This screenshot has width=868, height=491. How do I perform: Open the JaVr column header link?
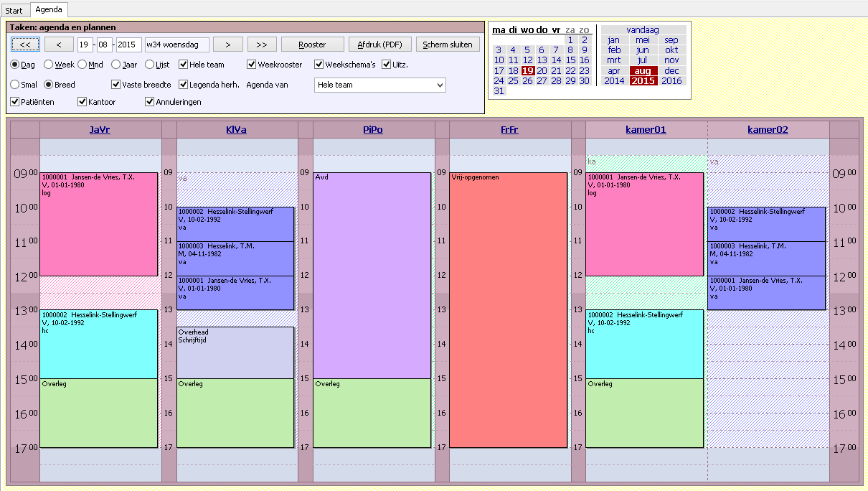(x=100, y=130)
